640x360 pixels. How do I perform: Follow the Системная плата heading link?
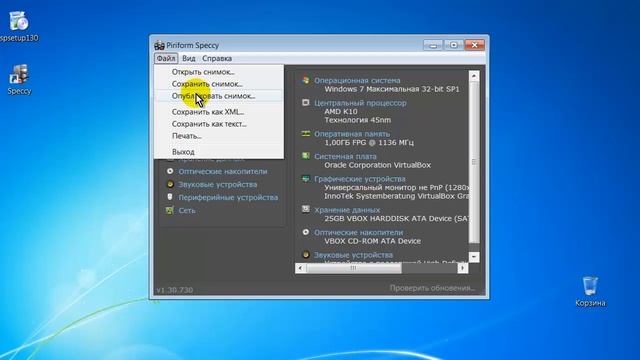tap(345, 156)
